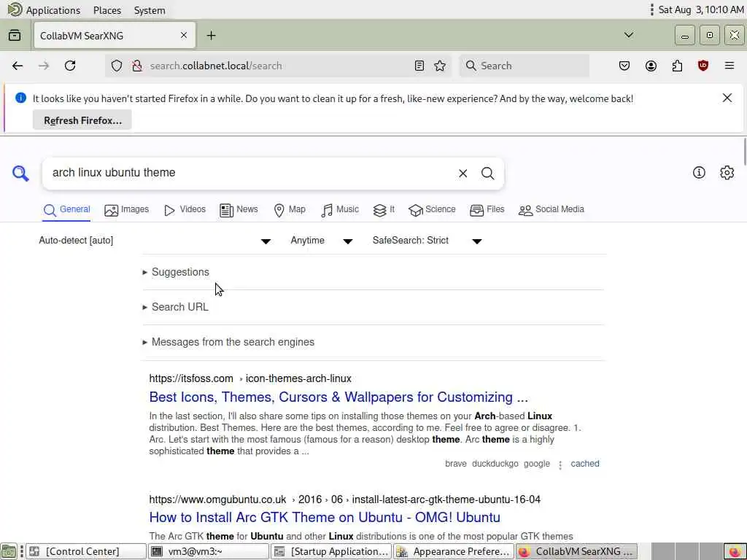The width and height of the screenshot is (747, 560).
Task: Open the Applications menu
Action: point(44,10)
